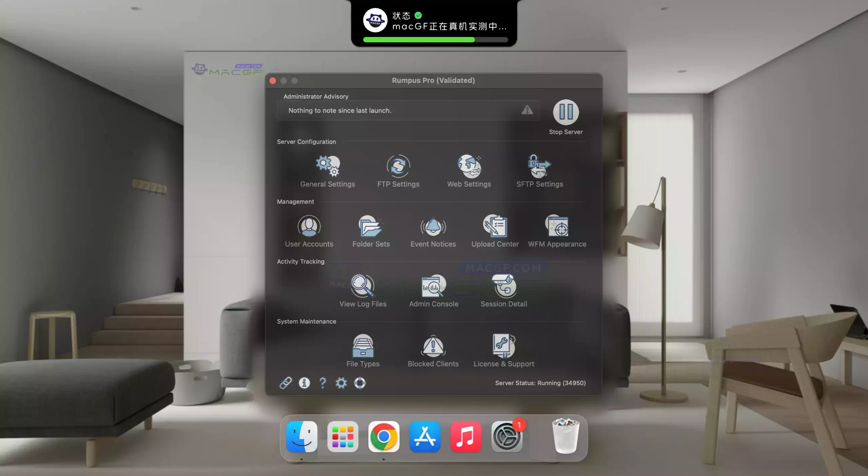Open Event Notices
The image size is (868, 476).
click(433, 226)
